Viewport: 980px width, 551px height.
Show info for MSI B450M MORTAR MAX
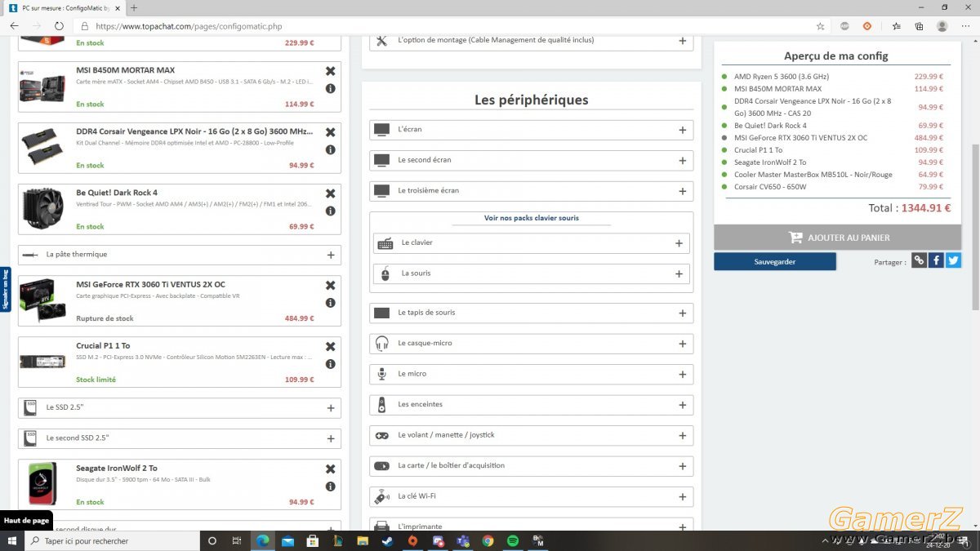(330, 88)
